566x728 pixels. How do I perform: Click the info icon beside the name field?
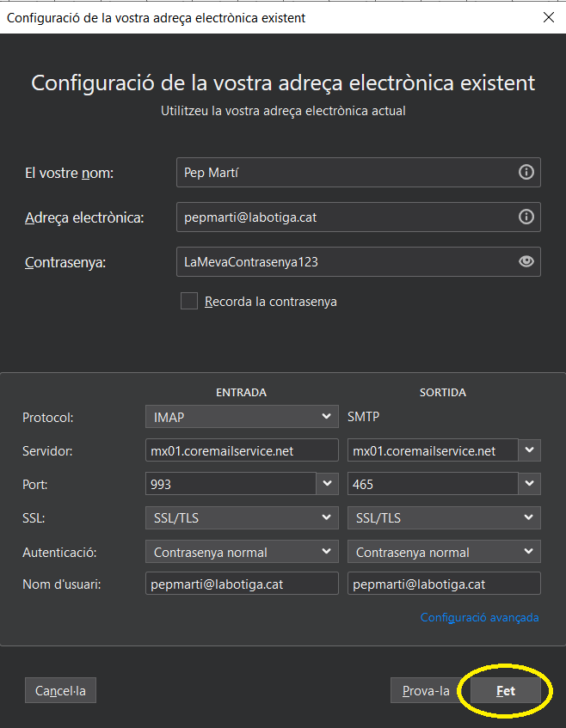click(526, 172)
